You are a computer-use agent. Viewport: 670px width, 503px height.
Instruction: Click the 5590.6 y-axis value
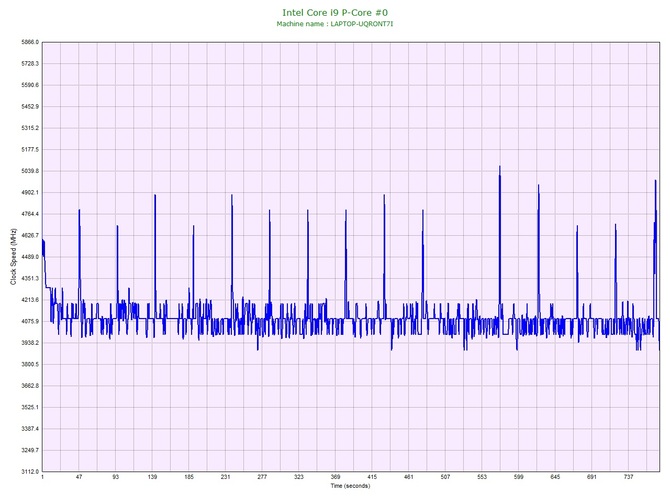click(30, 85)
